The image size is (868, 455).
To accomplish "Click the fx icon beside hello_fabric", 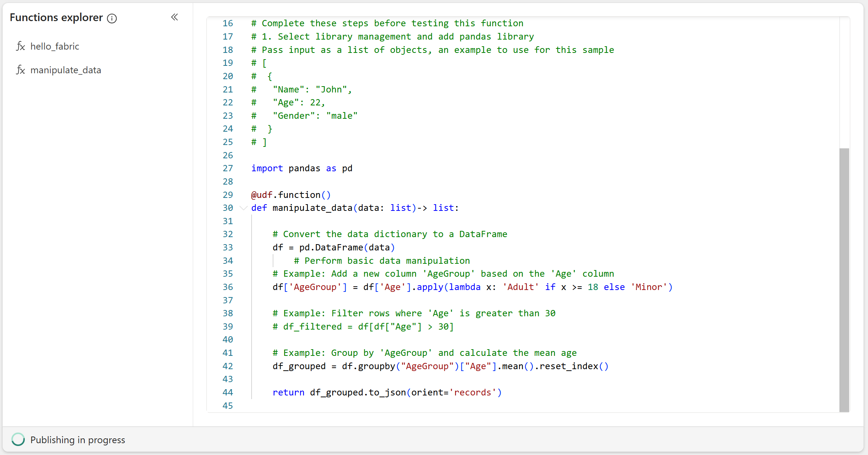I will [21, 46].
